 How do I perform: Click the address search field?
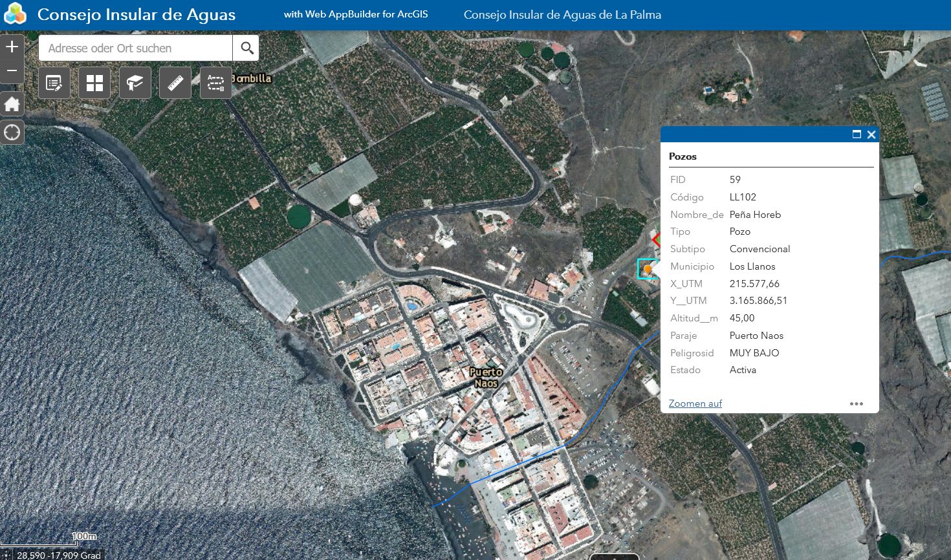136,48
